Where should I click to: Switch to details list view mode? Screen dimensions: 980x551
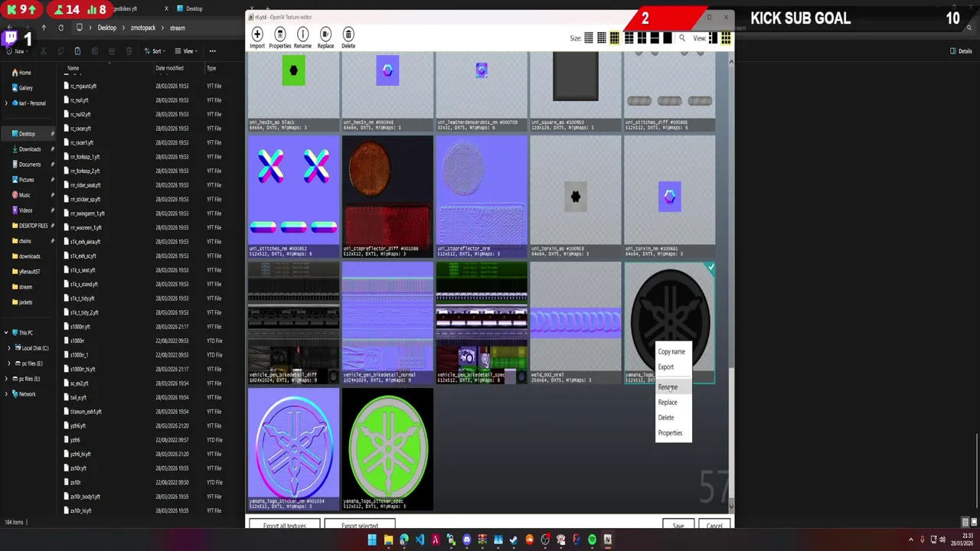point(713,38)
